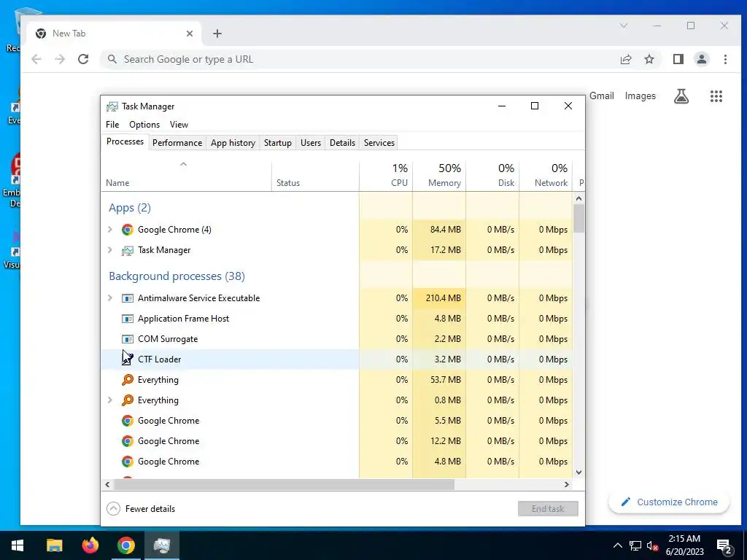Image resolution: width=747 pixels, height=560 pixels.
Task: Select the CTF Loader process row
Action: (336, 359)
